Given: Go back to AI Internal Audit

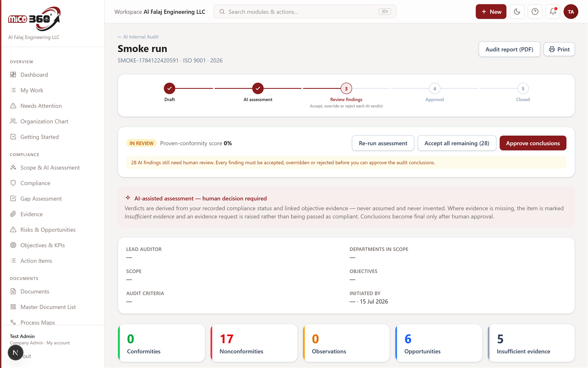Looking at the screenshot, I should point(138,37).
